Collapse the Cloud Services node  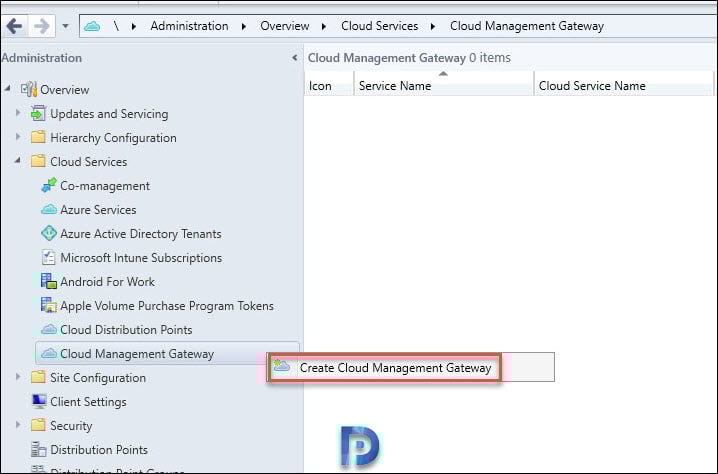17,160
